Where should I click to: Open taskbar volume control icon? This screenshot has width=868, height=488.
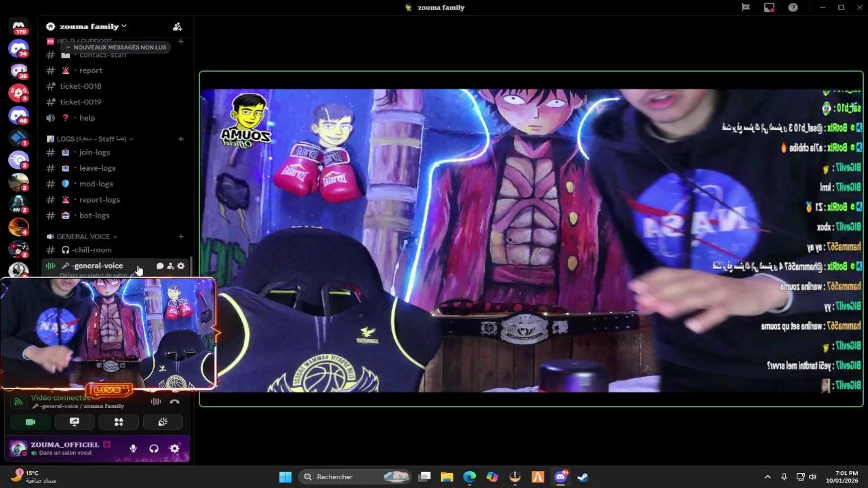(812, 476)
